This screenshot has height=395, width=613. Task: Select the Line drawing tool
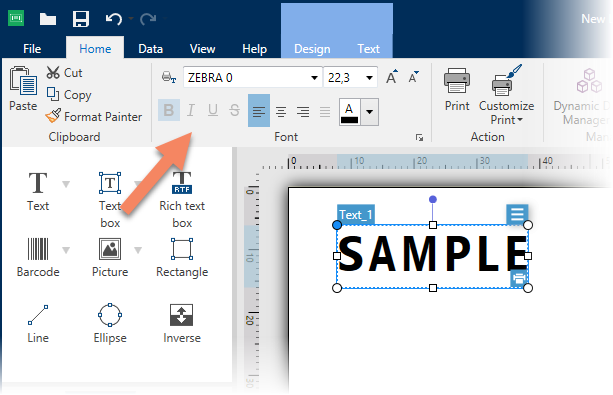pyautogui.click(x=38, y=323)
